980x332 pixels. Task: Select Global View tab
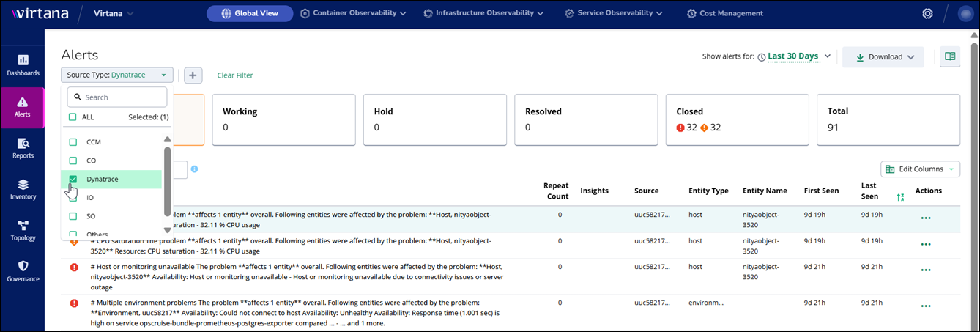click(250, 13)
